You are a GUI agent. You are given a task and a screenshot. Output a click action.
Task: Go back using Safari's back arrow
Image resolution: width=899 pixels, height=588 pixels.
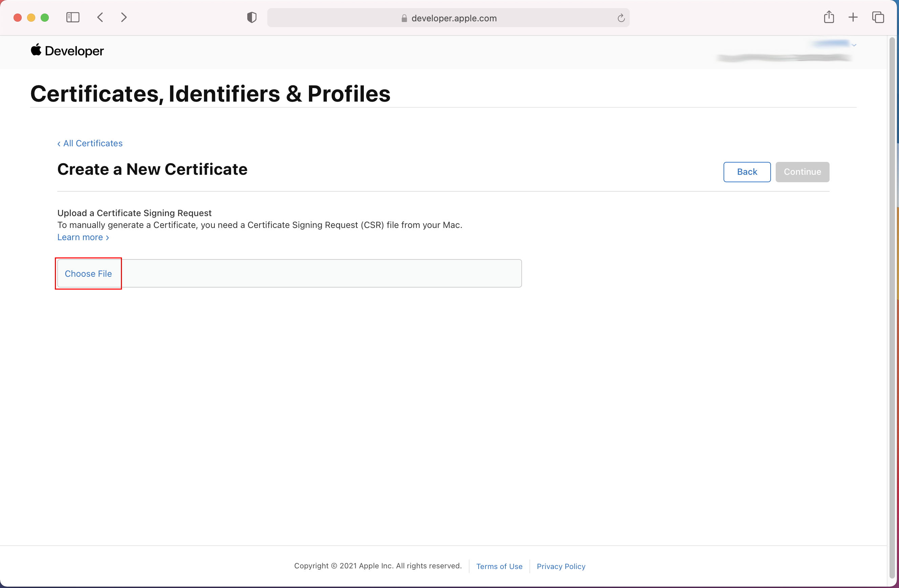pos(100,17)
